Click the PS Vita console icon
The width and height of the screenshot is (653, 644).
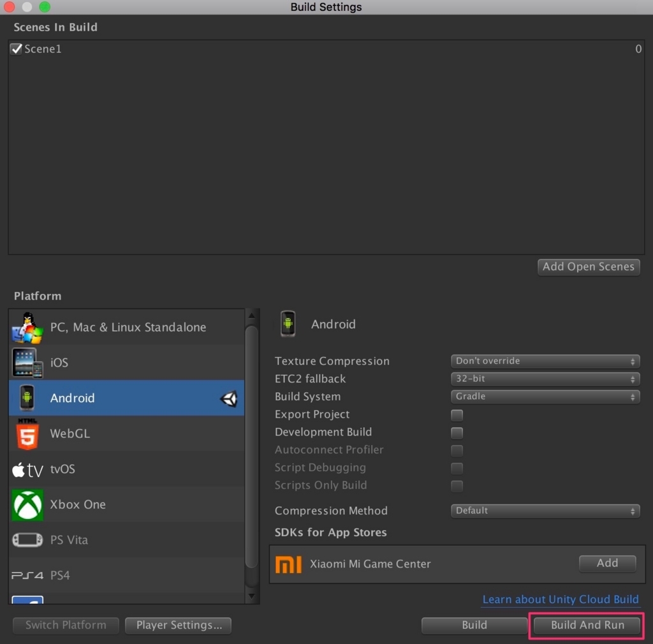27,540
